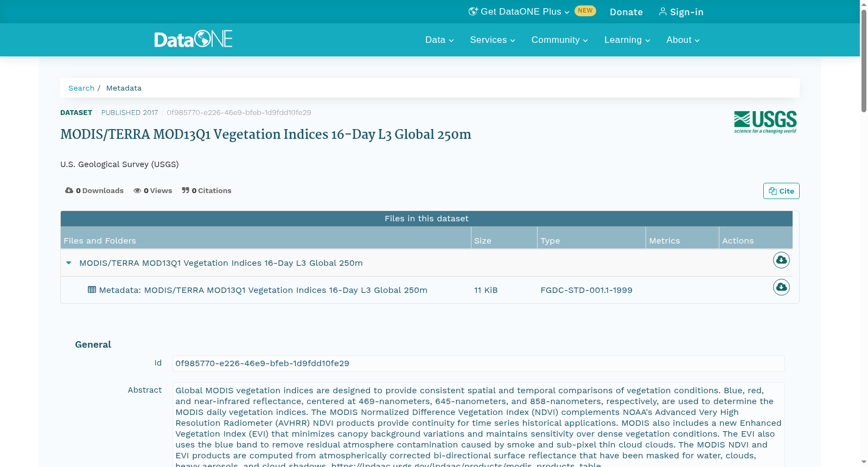Expand the Community menu
This screenshot has width=868, height=467.
(x=559, y=40)
